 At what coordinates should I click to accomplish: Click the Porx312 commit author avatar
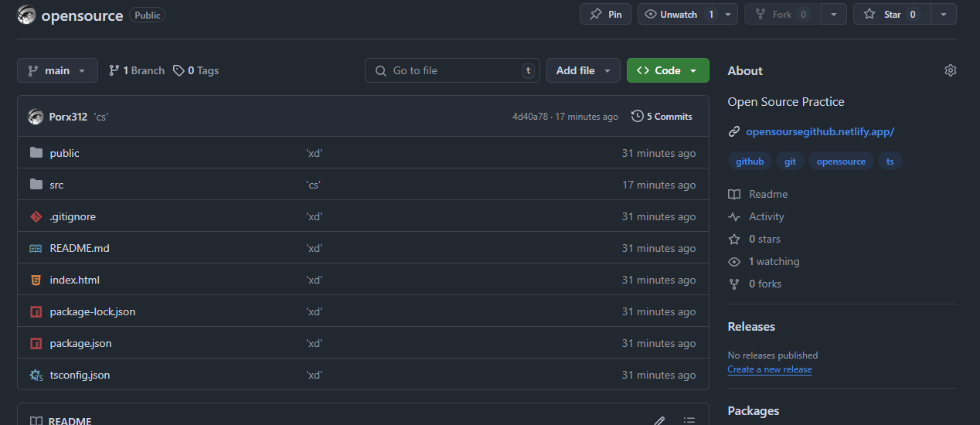36,117
